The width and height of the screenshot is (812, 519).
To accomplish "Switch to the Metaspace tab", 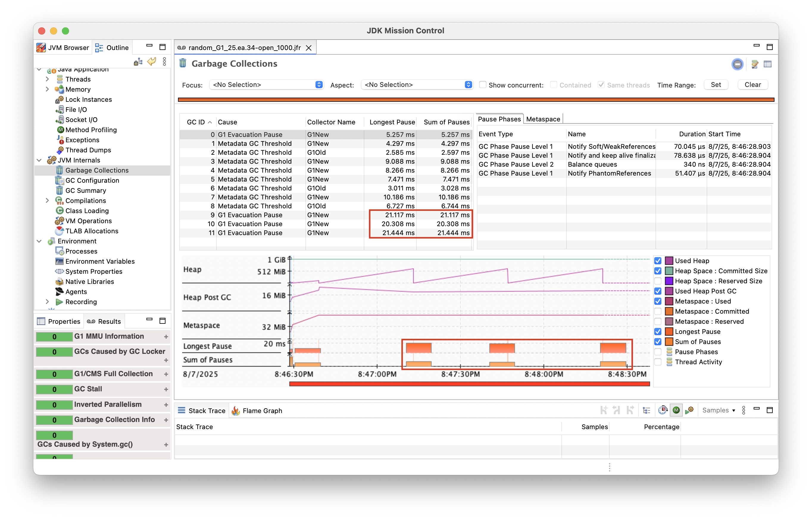I will (x=543, y=119).
